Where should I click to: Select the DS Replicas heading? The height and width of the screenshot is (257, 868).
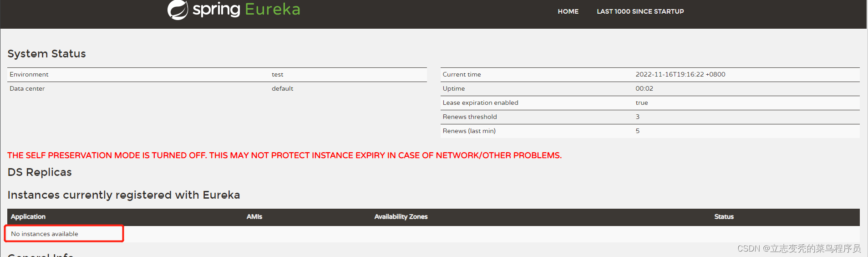point(40,172)
